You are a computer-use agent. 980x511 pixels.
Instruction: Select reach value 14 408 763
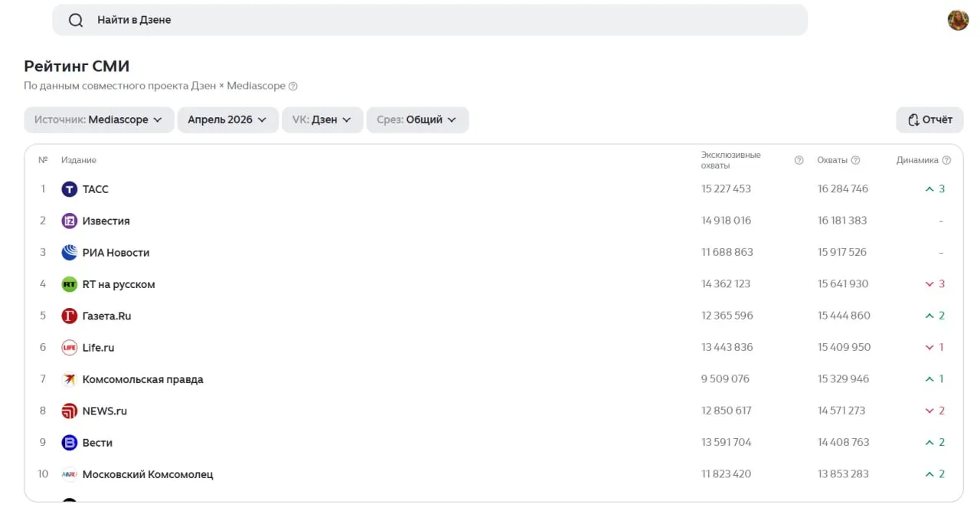[844, 442]
